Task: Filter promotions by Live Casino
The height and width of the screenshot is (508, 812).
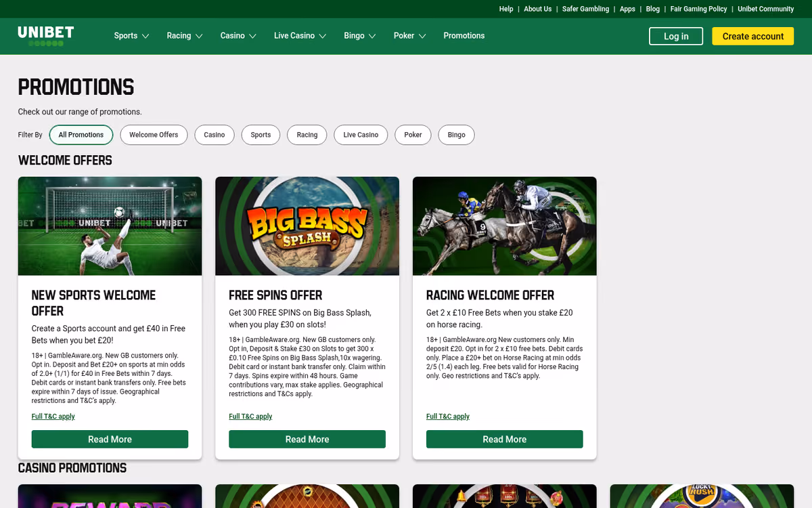Action: pyautogui.click(x=361, y=135)
